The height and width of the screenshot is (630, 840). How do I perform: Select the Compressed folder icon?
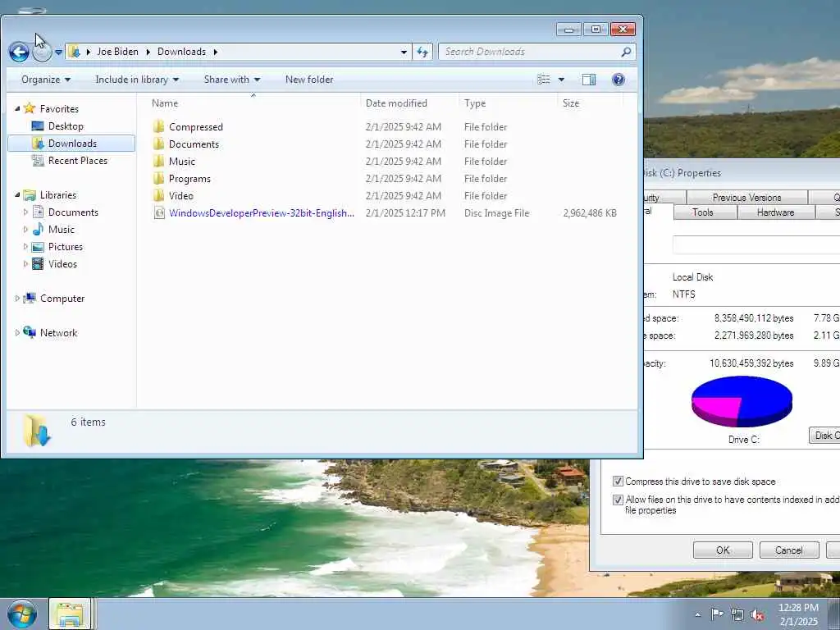(158, 126)
